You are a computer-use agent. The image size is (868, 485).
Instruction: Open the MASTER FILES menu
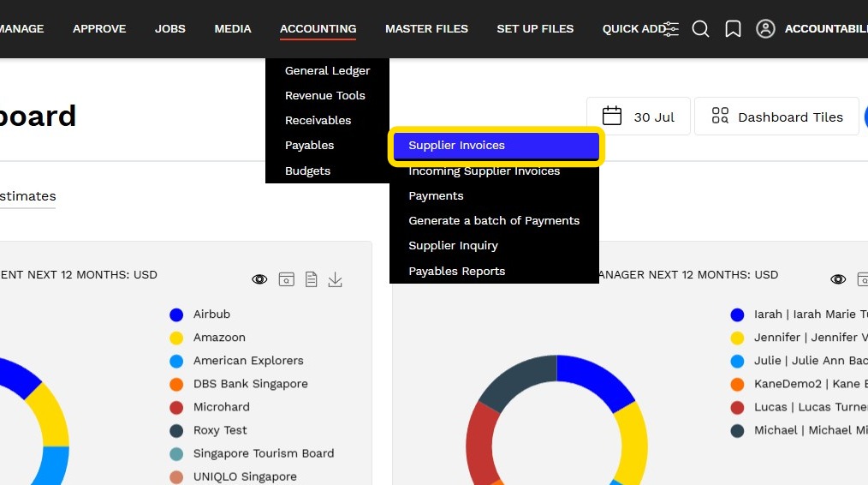pyautogui.click(x=426, y=29)
